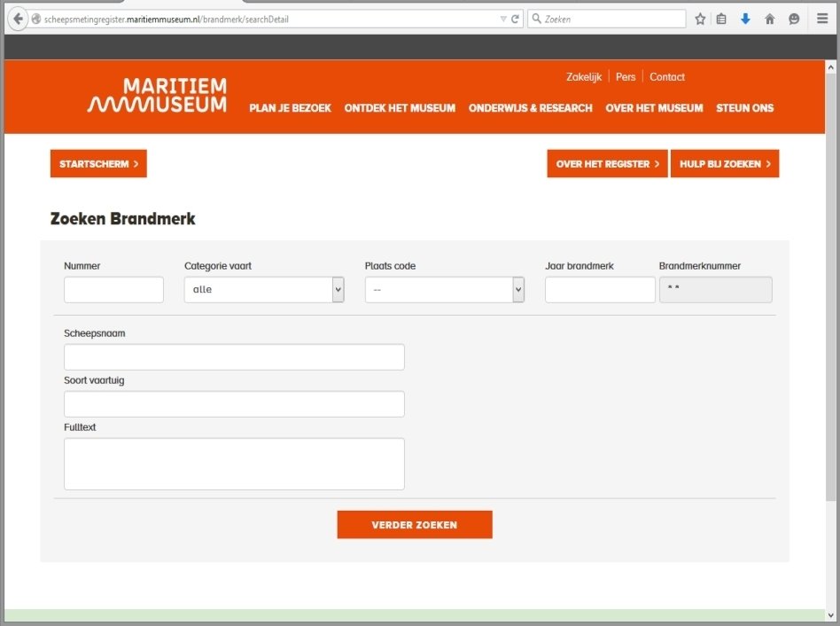Reload the page with the refresh icon
Image resolution: width=840 pixels, height=626 pixels.
tap(515, 20)
